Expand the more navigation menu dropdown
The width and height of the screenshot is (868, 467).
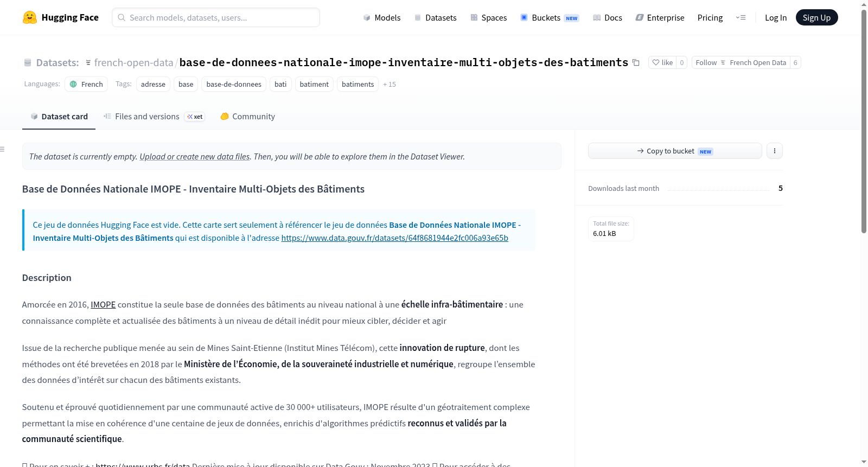pos(741,18)
